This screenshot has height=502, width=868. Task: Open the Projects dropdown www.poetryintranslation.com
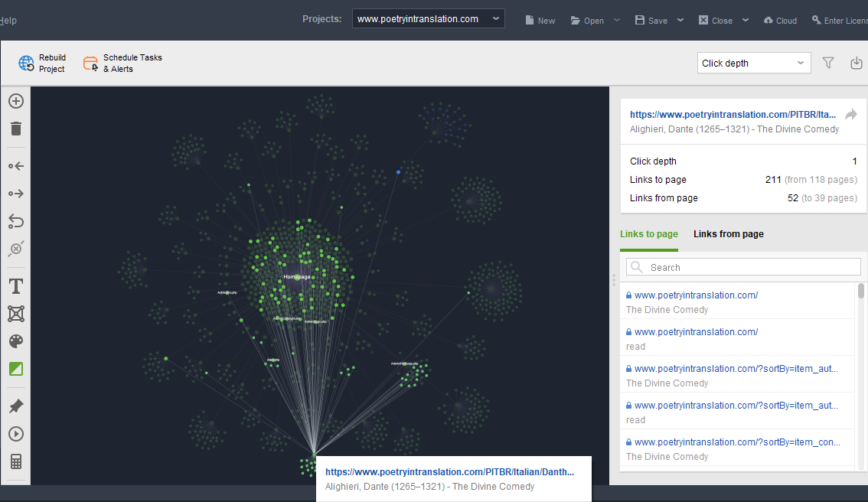tap(429, 19)
